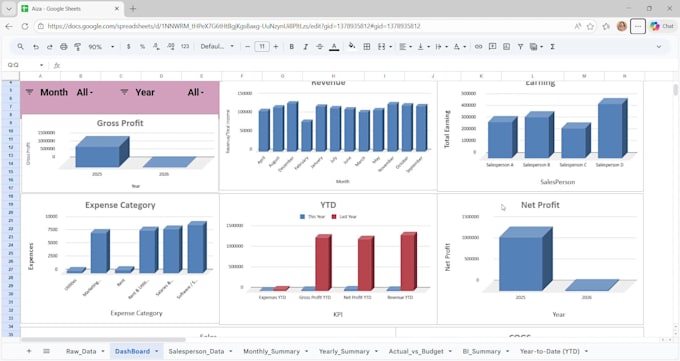This screenshot has width=680, height=361.
Task: Format as percent
Action: [x=142, y=46]
